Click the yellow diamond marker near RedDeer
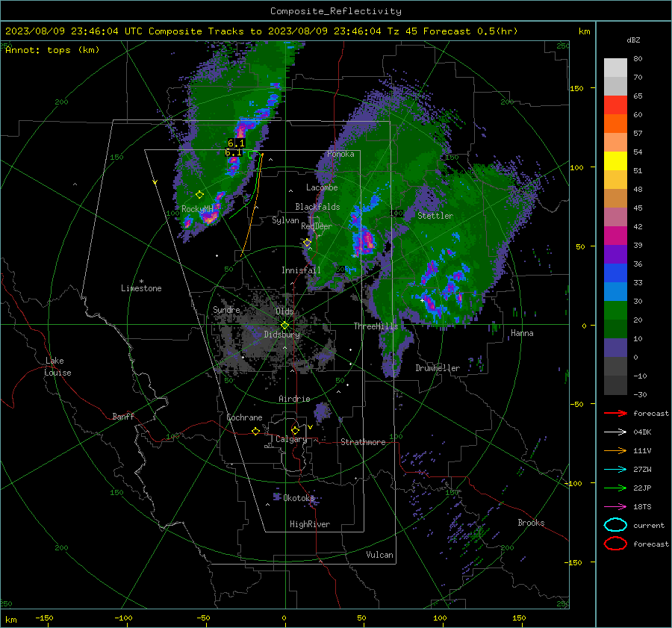This screenshot has height=628, width=672. click(307, 243)
